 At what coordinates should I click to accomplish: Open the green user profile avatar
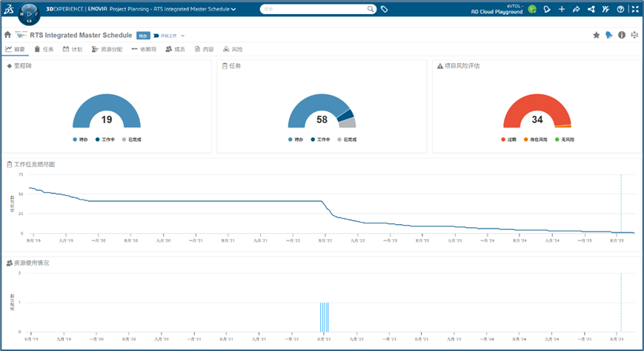pos(532,9)
